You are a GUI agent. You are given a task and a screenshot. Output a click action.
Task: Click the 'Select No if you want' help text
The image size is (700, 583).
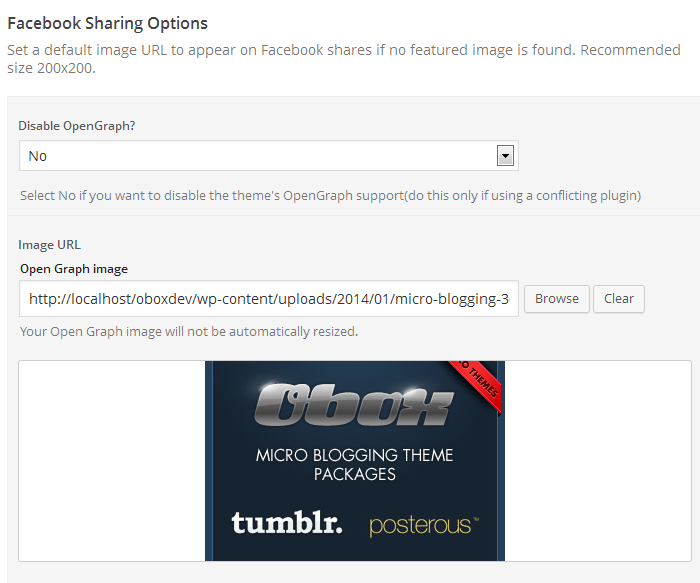point(330,196)
